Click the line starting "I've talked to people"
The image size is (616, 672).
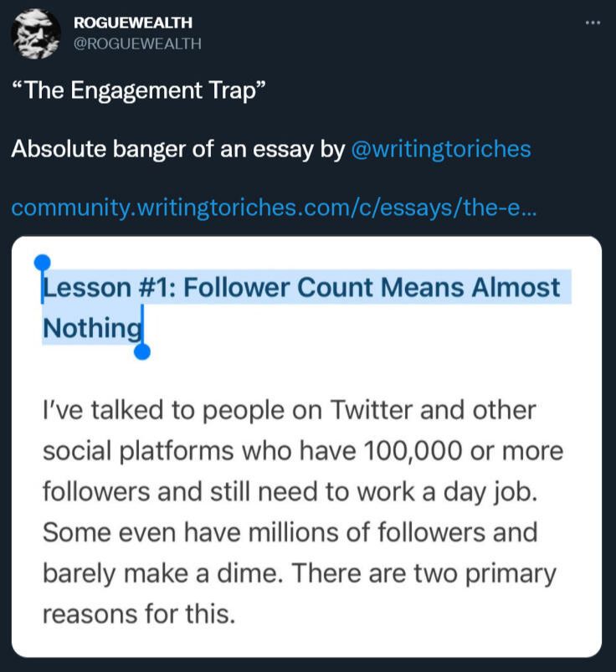pos(289,412)
